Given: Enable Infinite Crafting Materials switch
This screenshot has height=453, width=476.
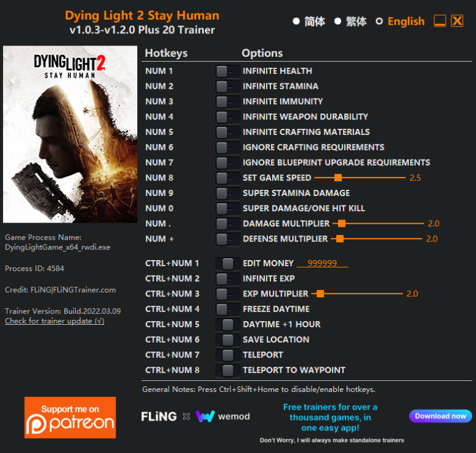Looking at the screenshot, I should 228,132.
